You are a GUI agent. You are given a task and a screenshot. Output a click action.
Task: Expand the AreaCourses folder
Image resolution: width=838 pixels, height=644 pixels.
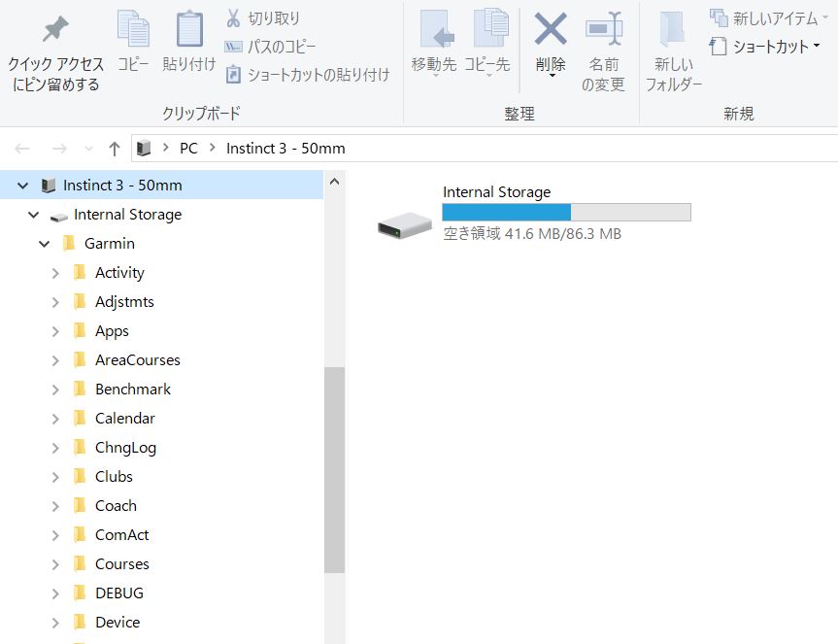(x=55, y=360)
